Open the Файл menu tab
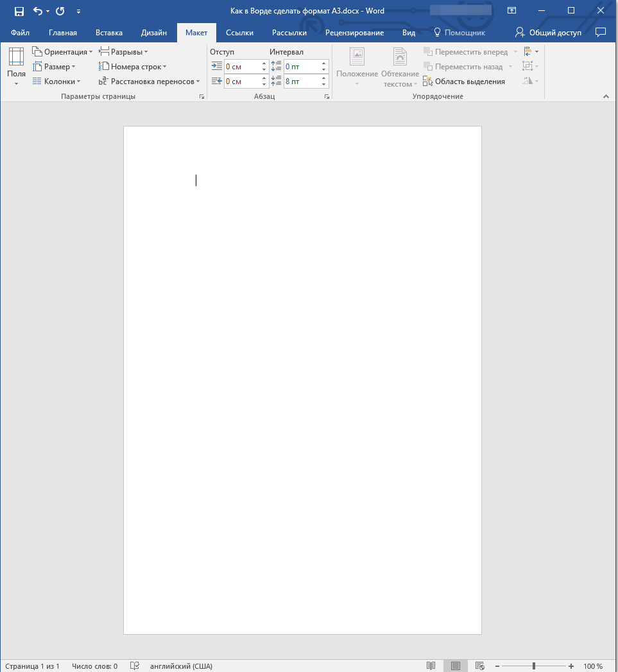The width and height of the screenshot is (618, 672). [20, 33]
